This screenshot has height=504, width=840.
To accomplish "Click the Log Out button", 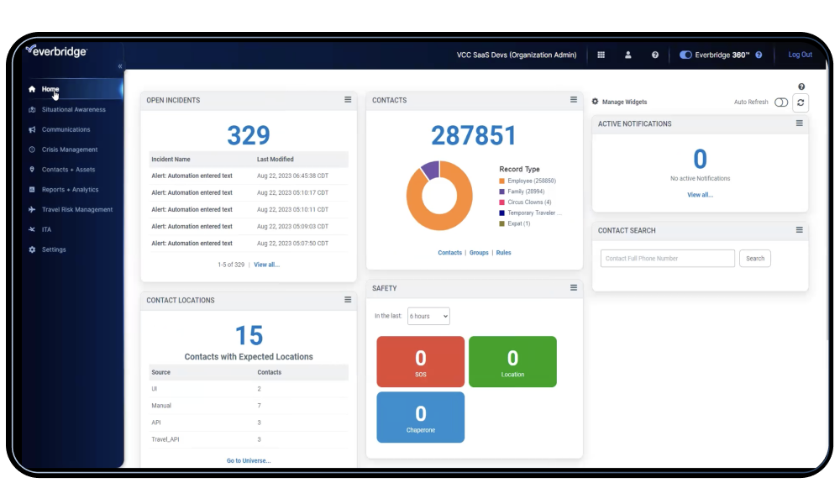I will coord(800,55).
